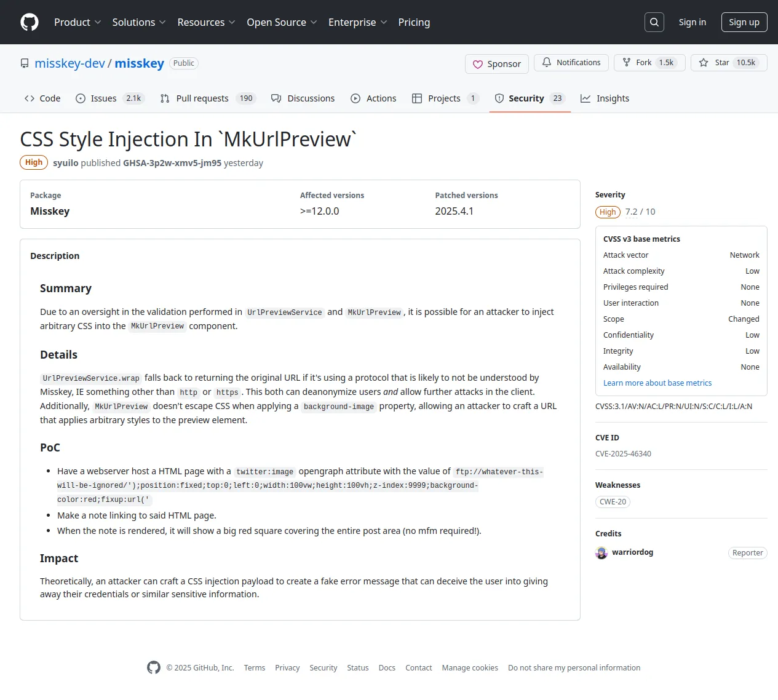
Task: Click the Discussions speech bubble icon
Action: pos(276,98)
